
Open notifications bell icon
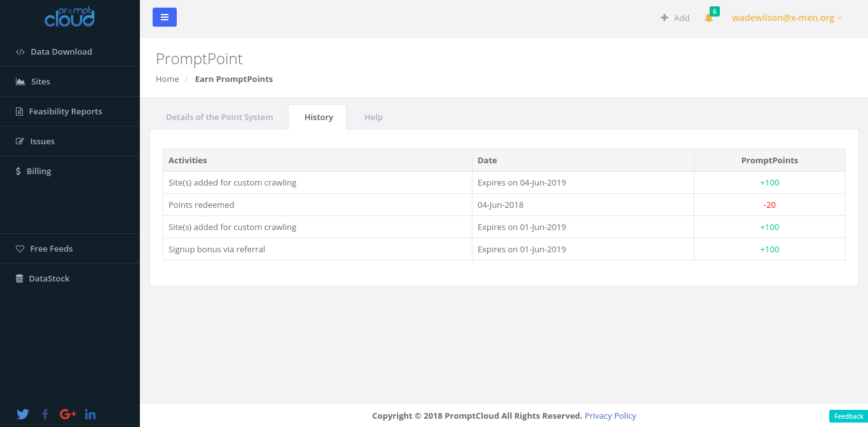click(x=708, y=18)
